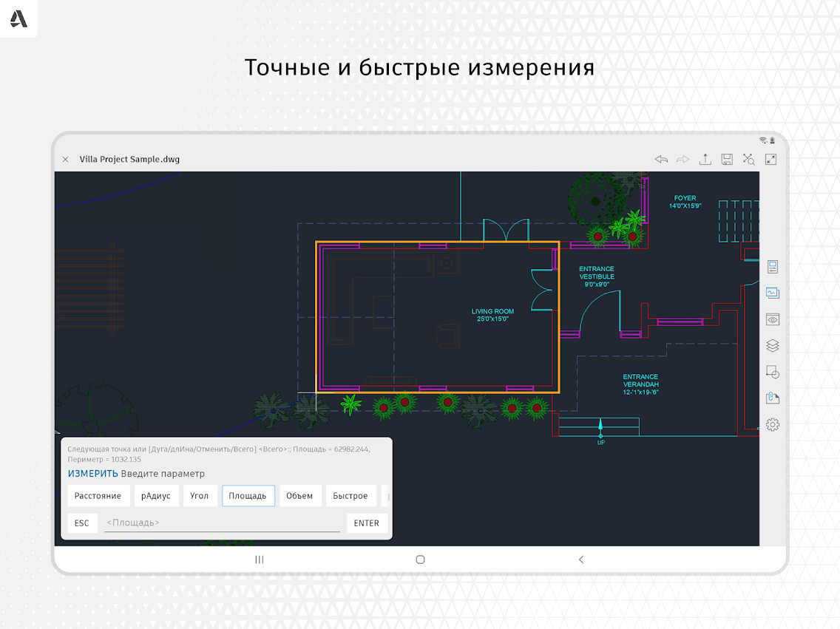Choose the Быстрое measure option
Screen dimensions: 840x629
350,496
